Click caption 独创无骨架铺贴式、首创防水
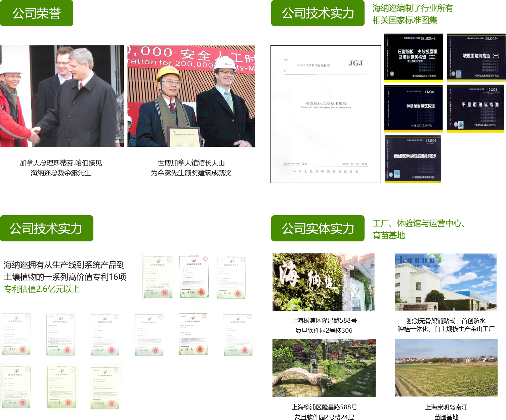Screen dimensions: 506x420 pyautogui.click(x=446, y=321)
